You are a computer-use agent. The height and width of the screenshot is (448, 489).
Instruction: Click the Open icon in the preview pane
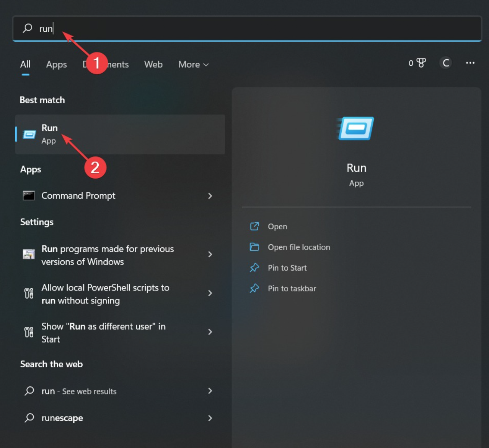pos(254,226)
